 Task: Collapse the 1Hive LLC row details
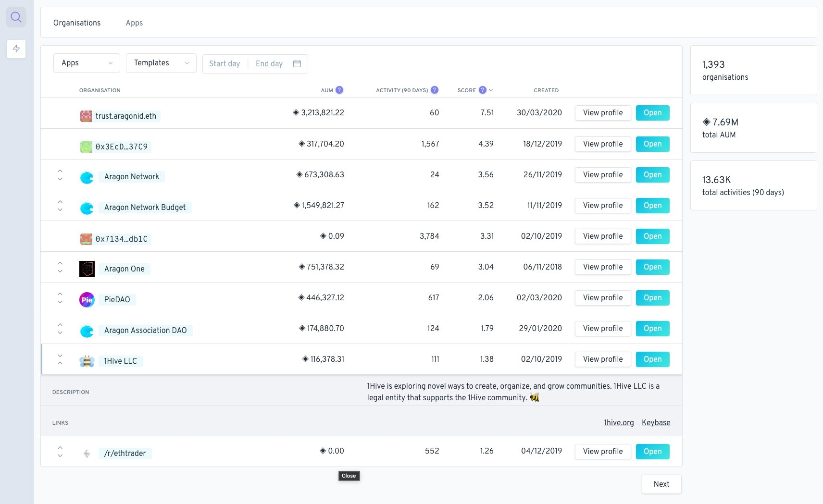60,359
